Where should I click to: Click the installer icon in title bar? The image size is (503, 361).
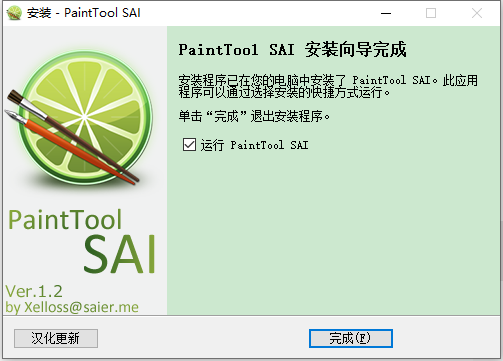(x=14, y=13)
